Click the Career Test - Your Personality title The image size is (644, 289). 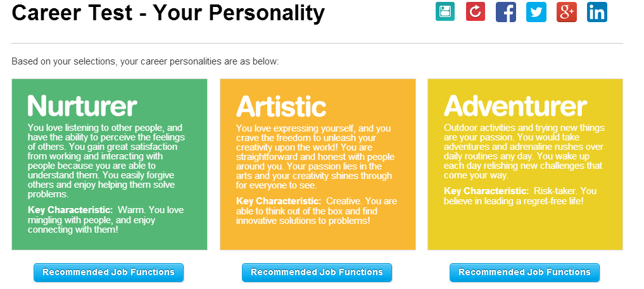coord(168,13)
